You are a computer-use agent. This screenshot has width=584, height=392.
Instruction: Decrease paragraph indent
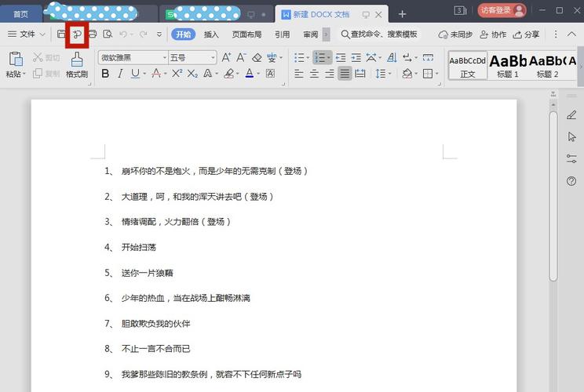pyautogui.click(x=341, y=58)
